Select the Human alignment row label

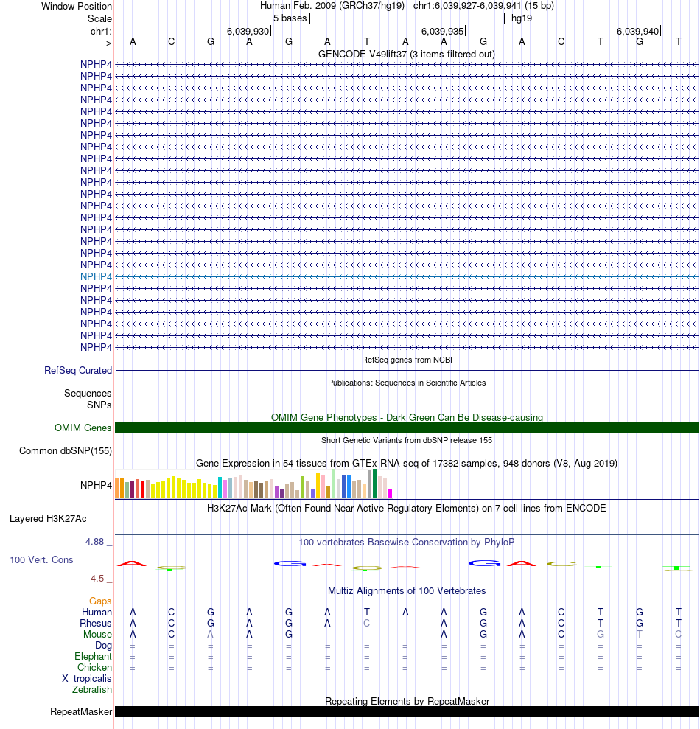(97, 613)
